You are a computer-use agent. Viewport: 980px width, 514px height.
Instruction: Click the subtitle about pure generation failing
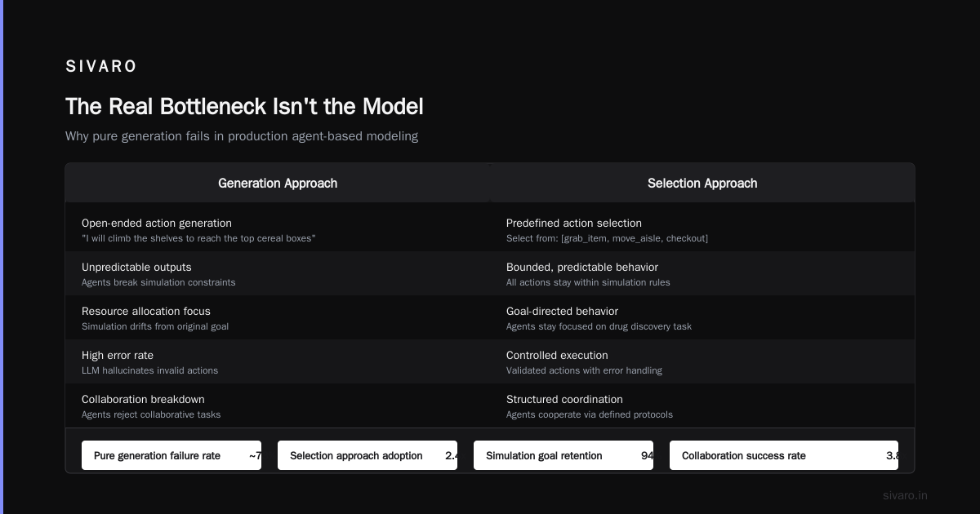(242, 136)
